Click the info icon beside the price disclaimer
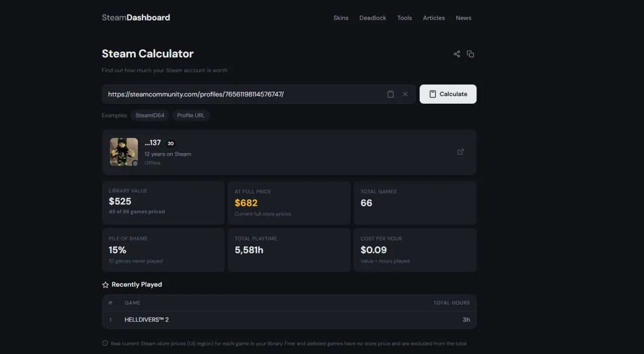Screen dimensions: 644x354 click(x=105, y=343)
